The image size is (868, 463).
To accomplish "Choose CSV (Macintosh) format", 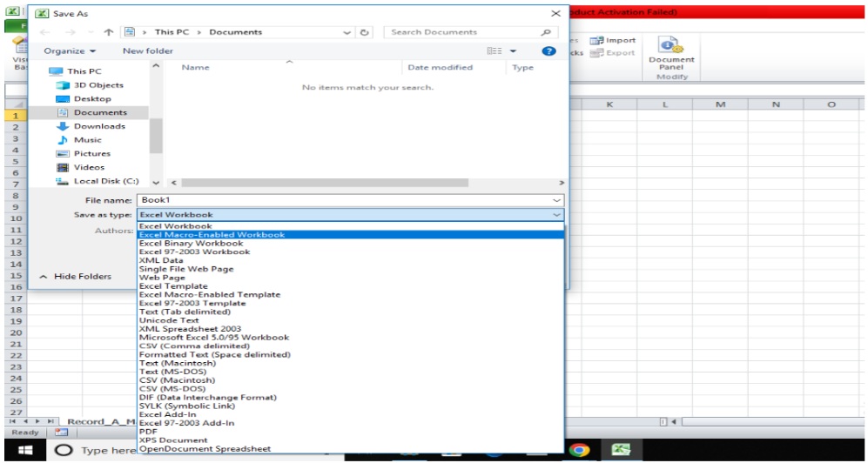I will click(350, 380).
